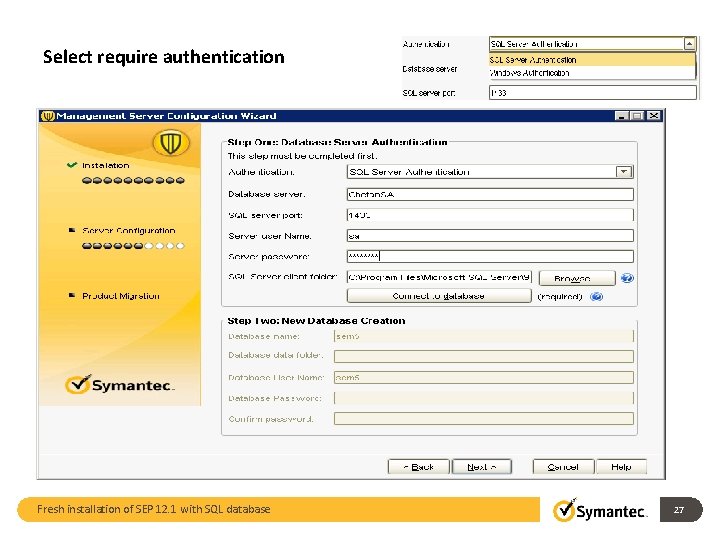Click 'Step Two: New Database Creation' heading
This screenshot has width=720, height=540.
(316, 321)
